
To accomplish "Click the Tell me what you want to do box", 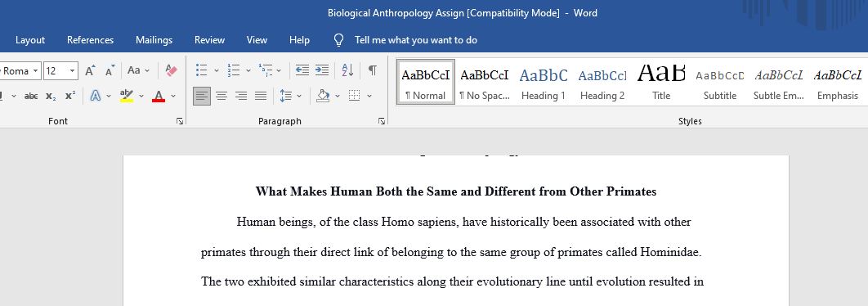I will (416, 40).
